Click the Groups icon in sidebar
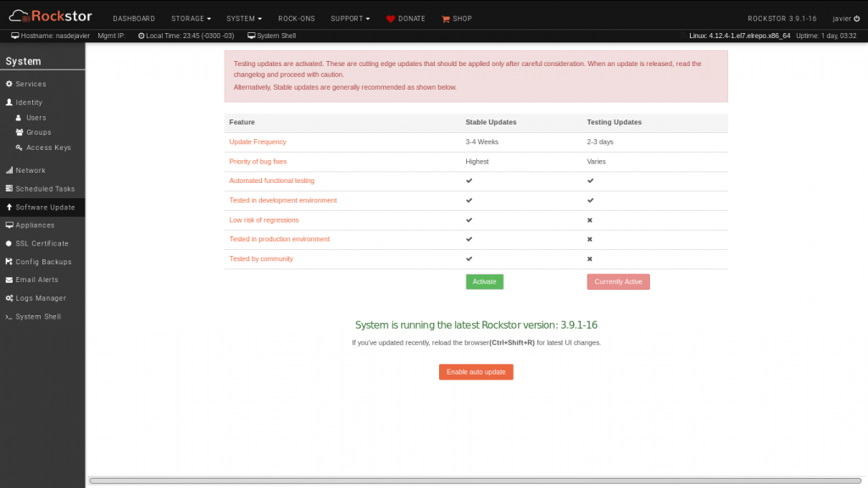This screenshot has width=868, height=488. [19, 132]
